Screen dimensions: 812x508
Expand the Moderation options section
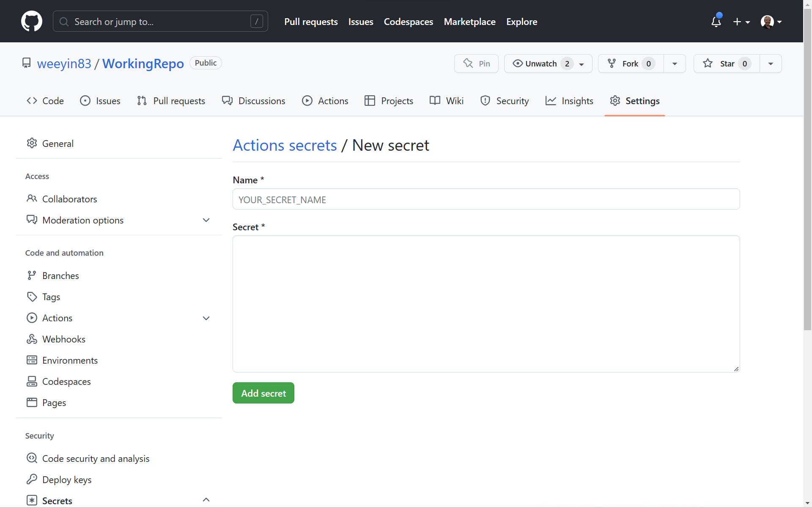(x=206, y=220)
